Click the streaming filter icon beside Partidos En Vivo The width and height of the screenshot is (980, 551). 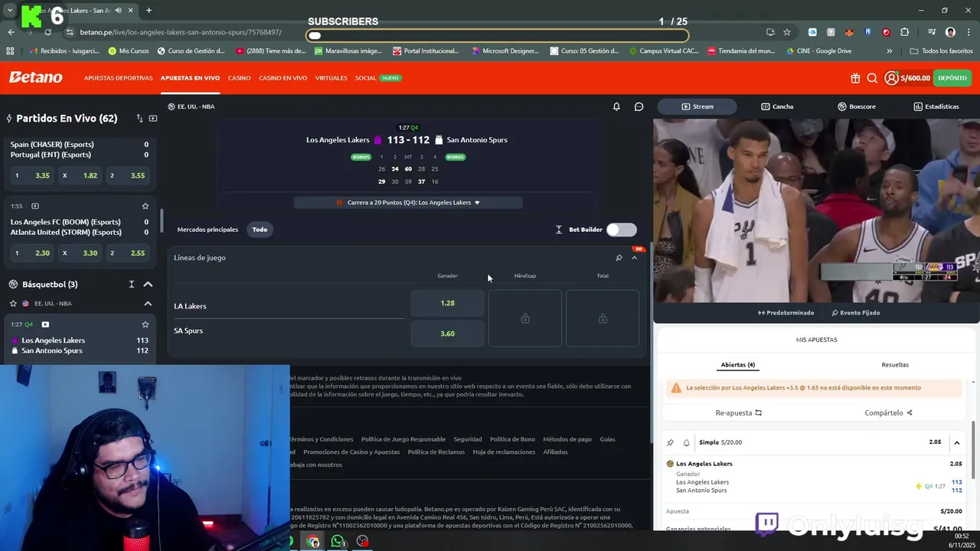(x=153, y=119)
